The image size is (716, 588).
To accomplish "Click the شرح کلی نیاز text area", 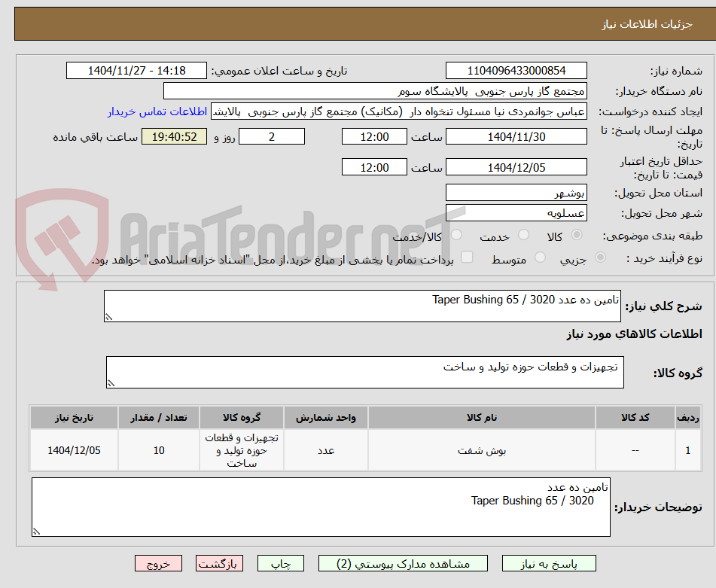I will coord(362,306).
